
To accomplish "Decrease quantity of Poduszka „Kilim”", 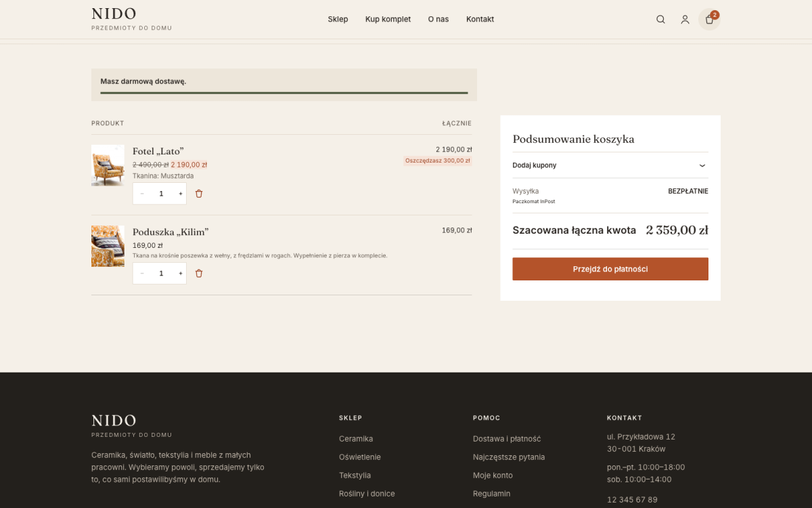I will tap(142, 274).
